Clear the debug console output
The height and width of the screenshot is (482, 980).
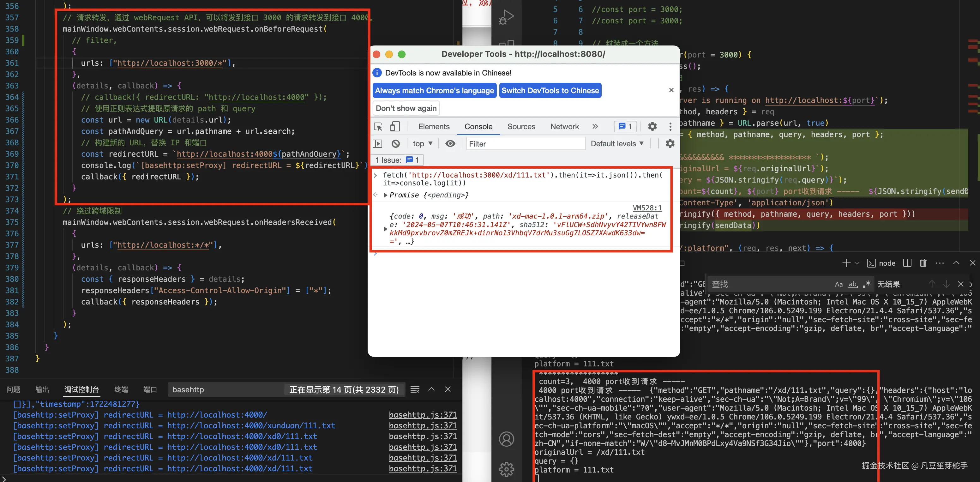pos(415,389)
